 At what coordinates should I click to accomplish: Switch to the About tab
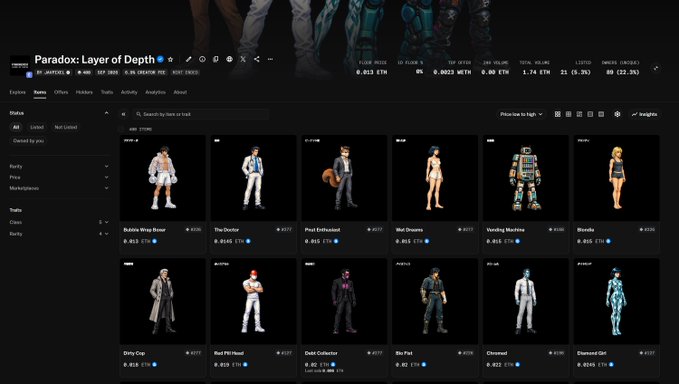click(180, 92)
